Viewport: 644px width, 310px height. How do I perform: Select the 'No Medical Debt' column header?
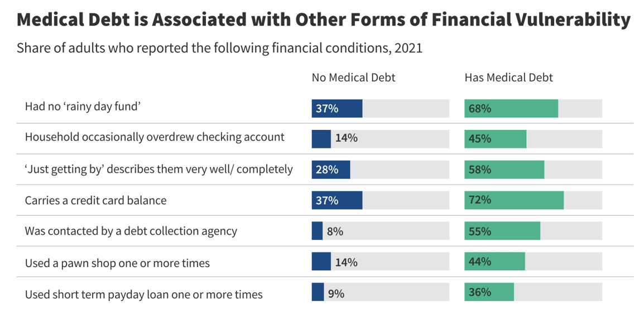point(353,78)
